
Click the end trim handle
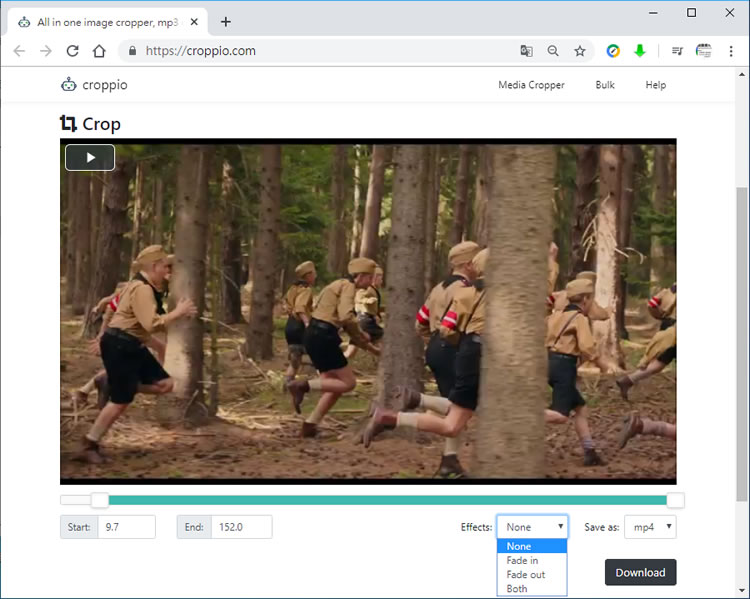[x=675, y=500]
